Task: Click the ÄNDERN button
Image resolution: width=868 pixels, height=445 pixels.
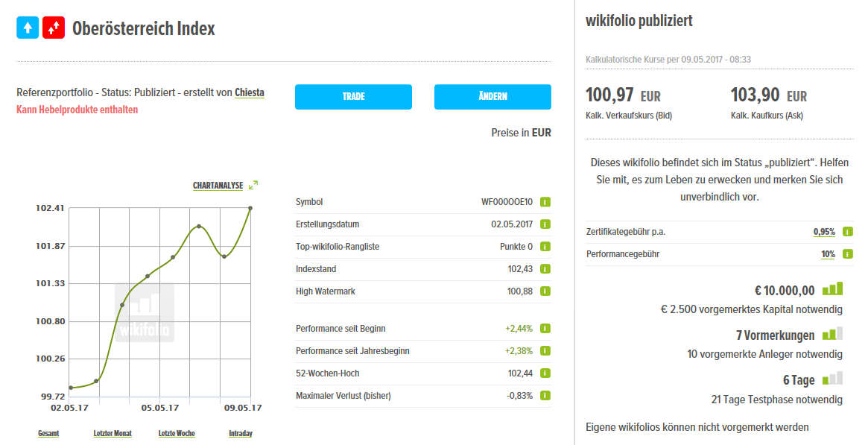Action: (x=492, y=97)
